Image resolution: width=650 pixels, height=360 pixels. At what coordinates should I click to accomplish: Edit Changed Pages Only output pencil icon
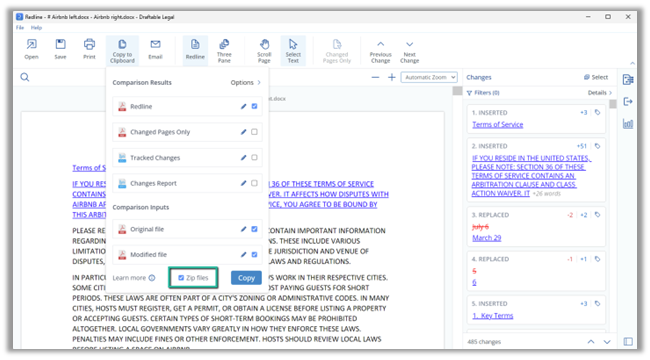243,132
